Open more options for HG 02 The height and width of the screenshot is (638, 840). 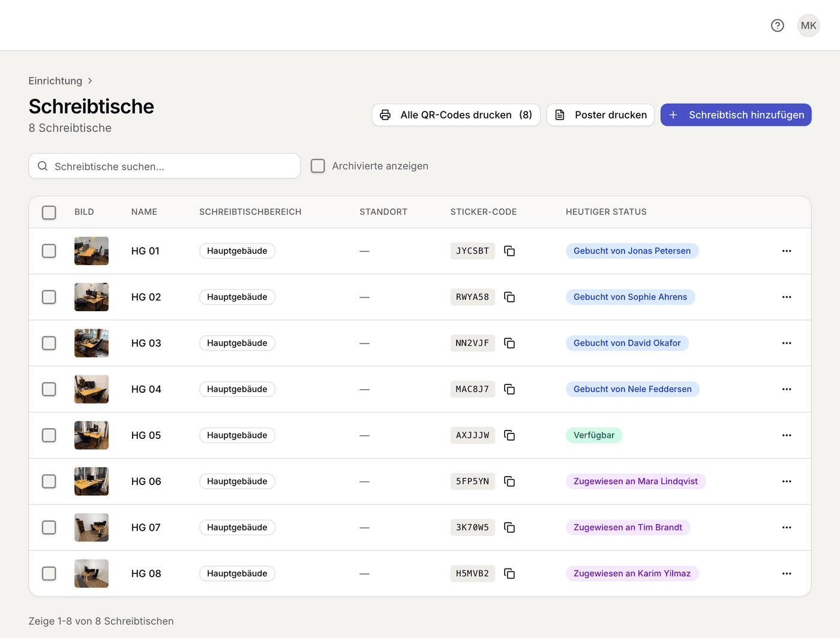(787, 297)
